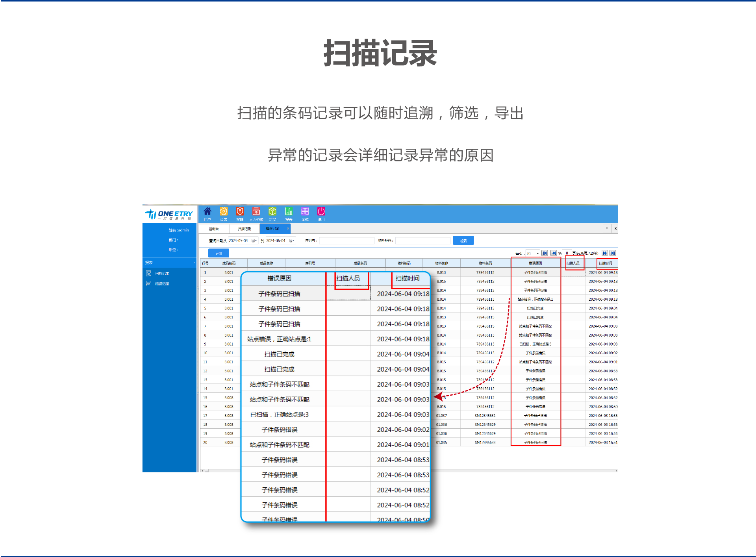
Task: Sort by the 成品编码 column header
Action: (229, 263)
